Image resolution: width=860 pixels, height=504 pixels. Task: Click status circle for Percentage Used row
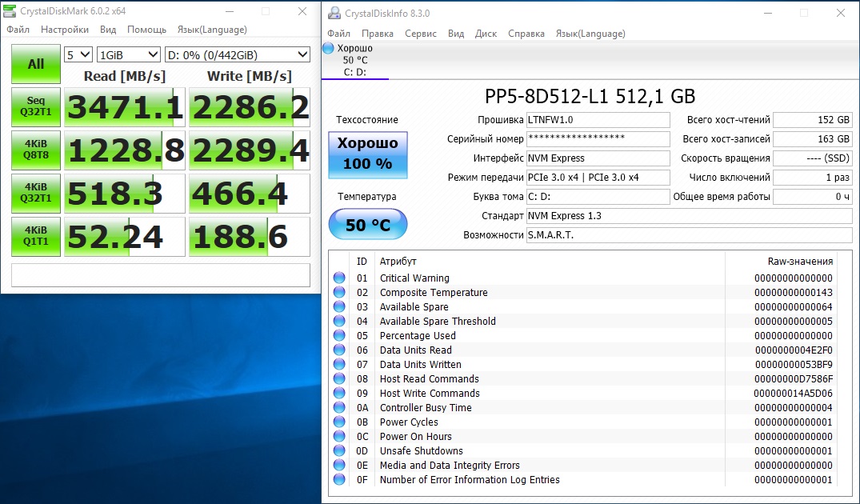(x=339, y=336)
